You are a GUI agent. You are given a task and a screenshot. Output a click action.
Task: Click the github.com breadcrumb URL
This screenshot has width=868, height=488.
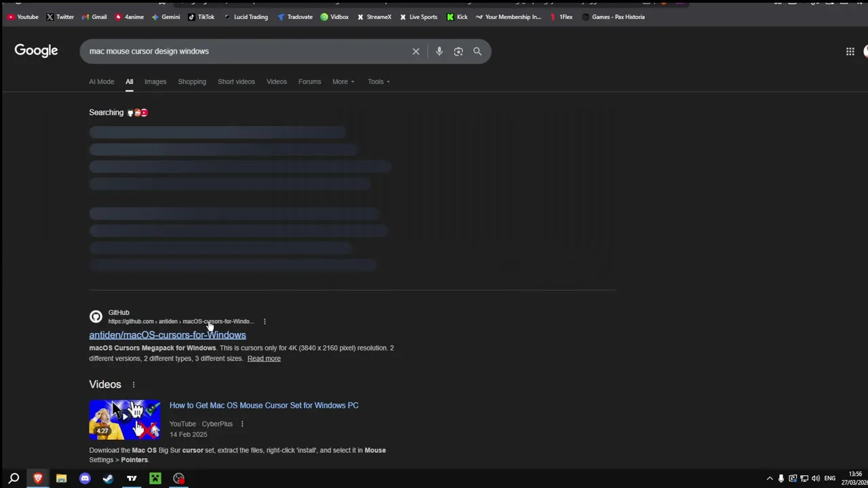[180, 321]
